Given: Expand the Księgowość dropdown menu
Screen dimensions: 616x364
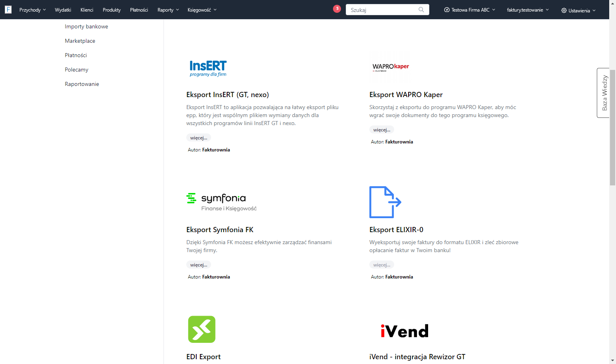Looking at the screenshot, I should 202,10.
